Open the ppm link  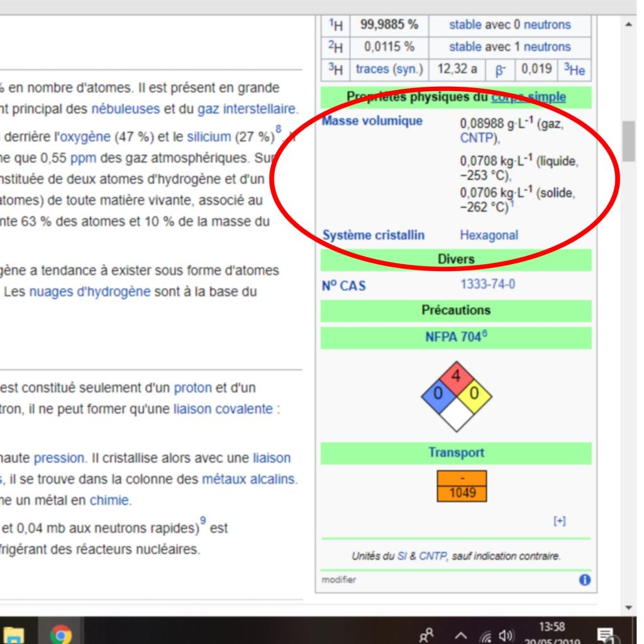(83, 158)
